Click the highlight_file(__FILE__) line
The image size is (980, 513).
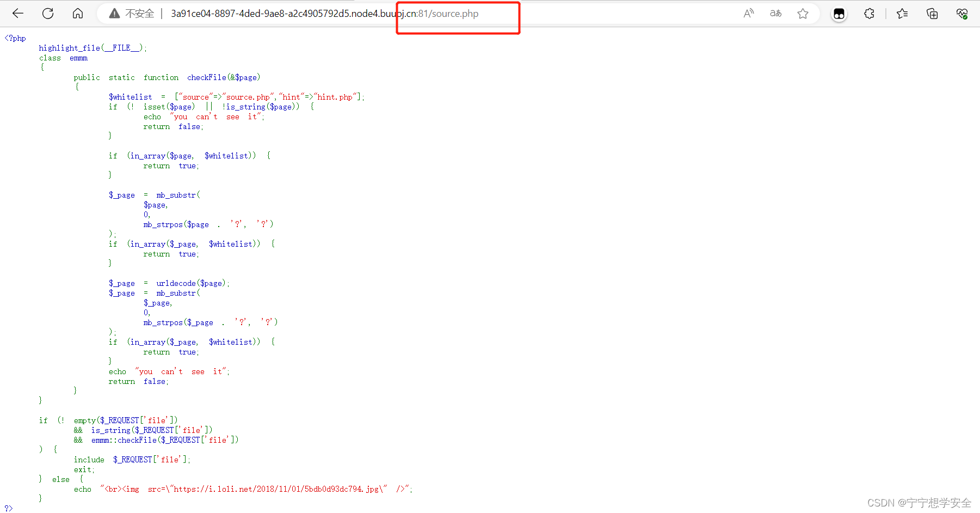point(93,48)
